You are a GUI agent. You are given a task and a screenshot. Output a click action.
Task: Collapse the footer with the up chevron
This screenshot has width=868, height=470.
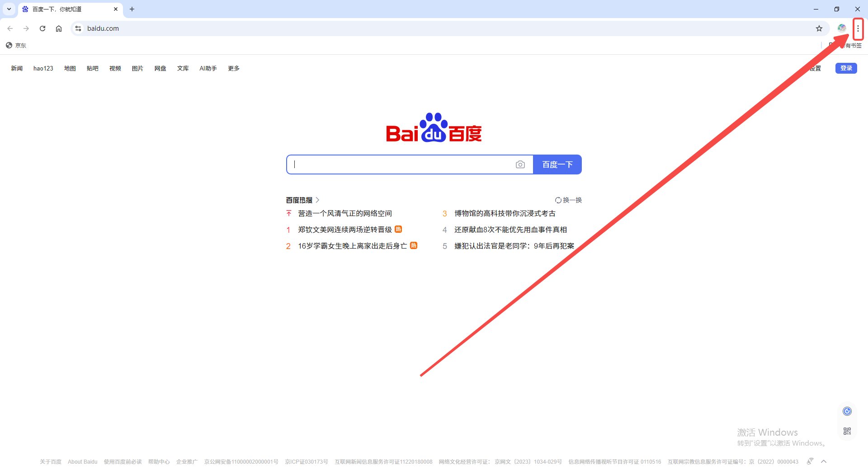(x=824, y=461)
